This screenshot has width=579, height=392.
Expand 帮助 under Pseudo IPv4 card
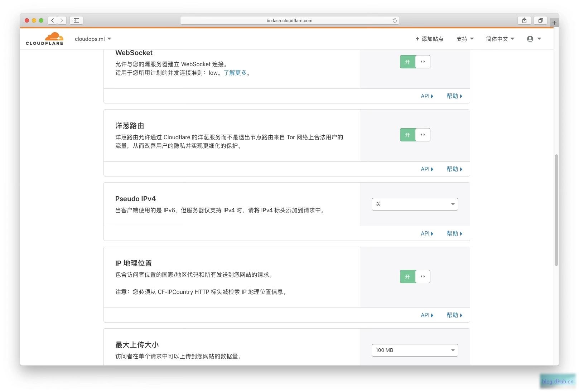(454, 233)
